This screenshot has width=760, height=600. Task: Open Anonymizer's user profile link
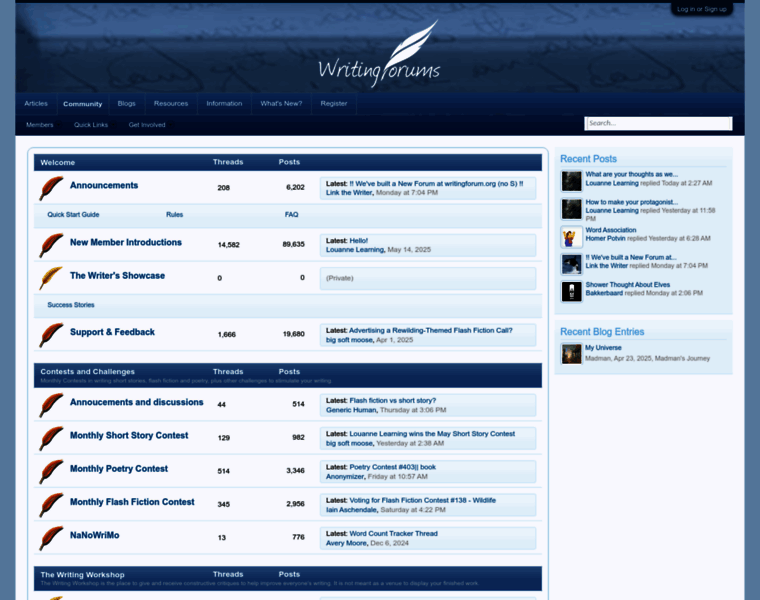[x=345, y=477]
